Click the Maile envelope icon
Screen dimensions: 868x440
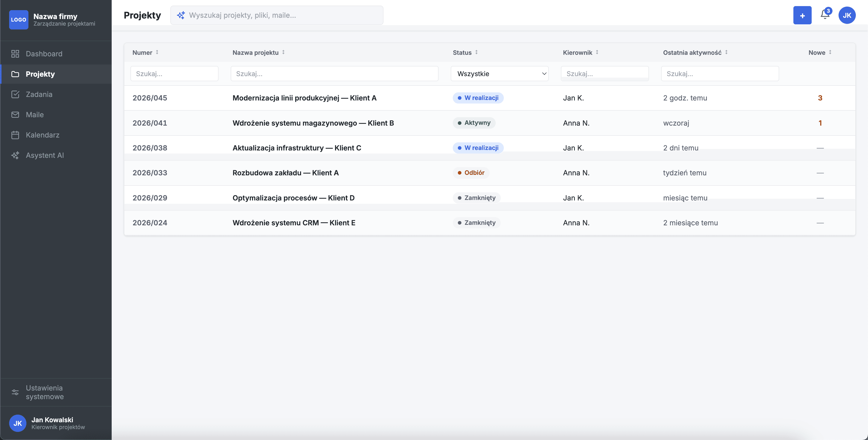tap(15, 114)
